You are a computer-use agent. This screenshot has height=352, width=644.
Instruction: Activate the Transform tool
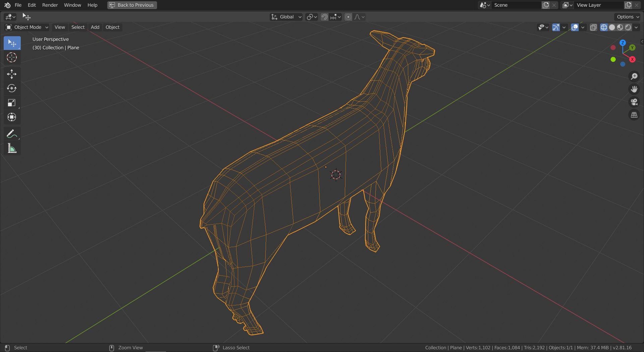[x=12, y=117]
